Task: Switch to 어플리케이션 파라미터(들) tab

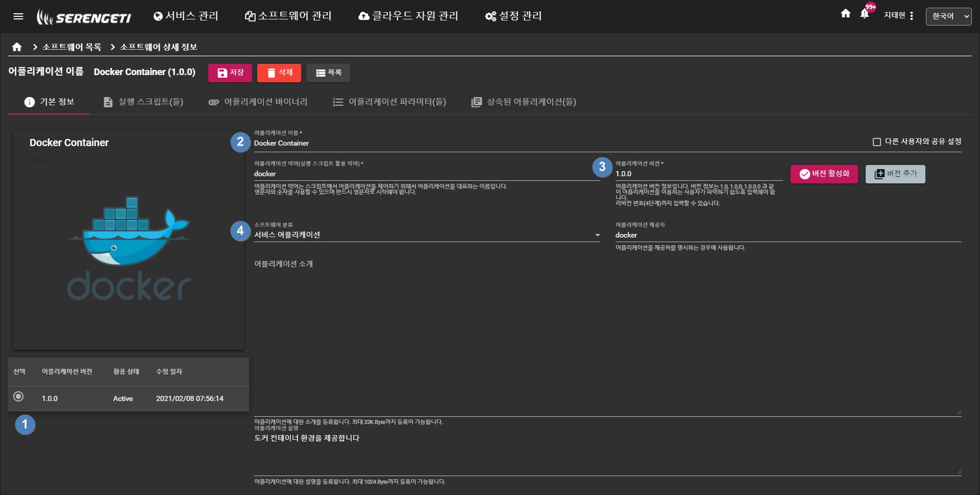Action: [x=389, y=102]
